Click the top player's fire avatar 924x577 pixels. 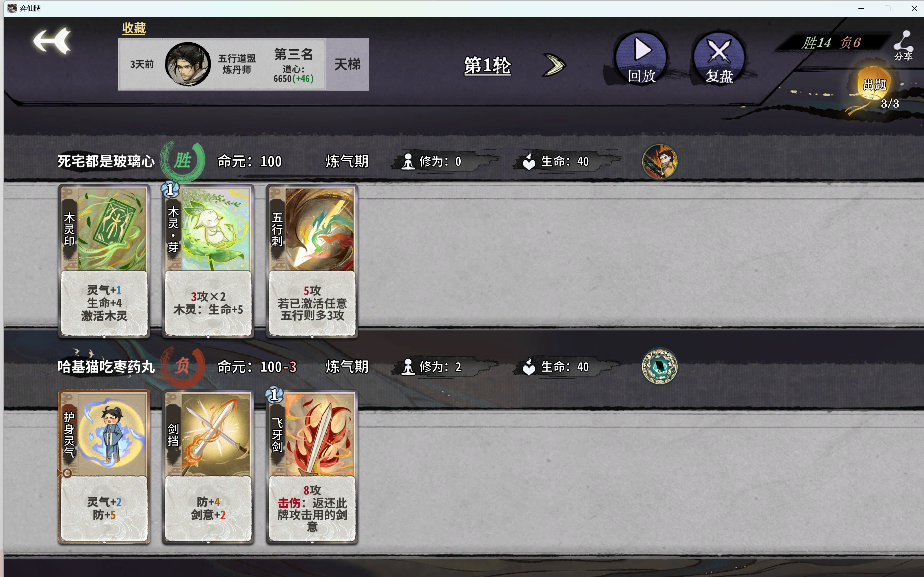click(x=660, y=161)
